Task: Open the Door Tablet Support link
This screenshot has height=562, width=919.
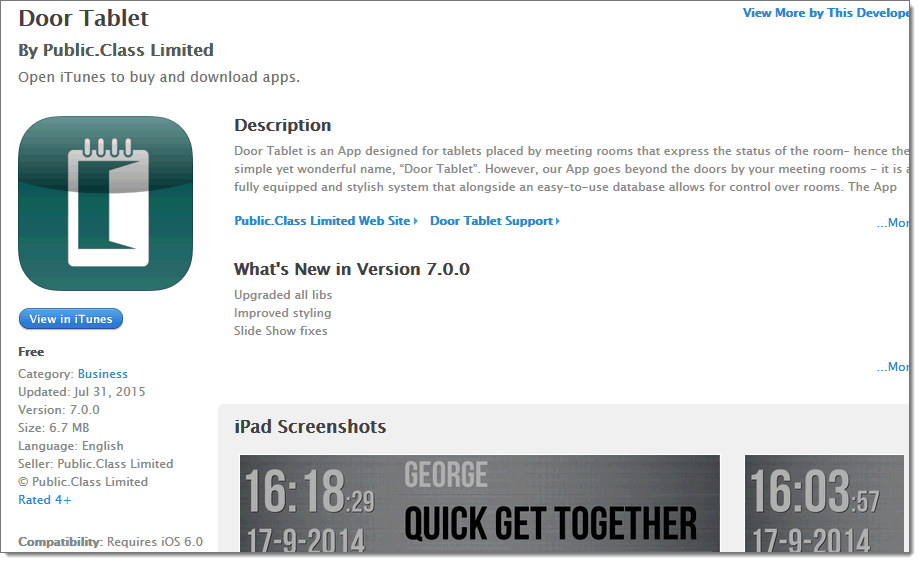Action: click(x=491, y=221)
